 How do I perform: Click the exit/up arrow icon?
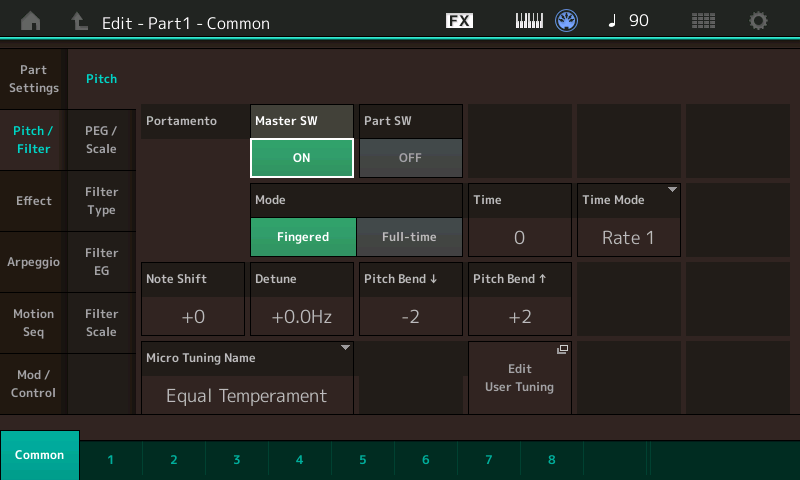[x=79, y=21]
